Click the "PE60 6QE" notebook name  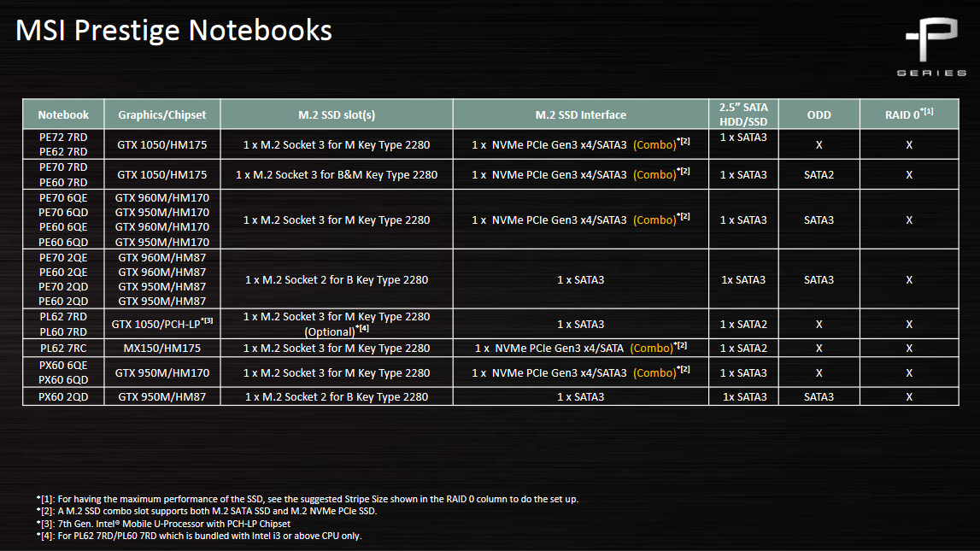click(63, 226)
